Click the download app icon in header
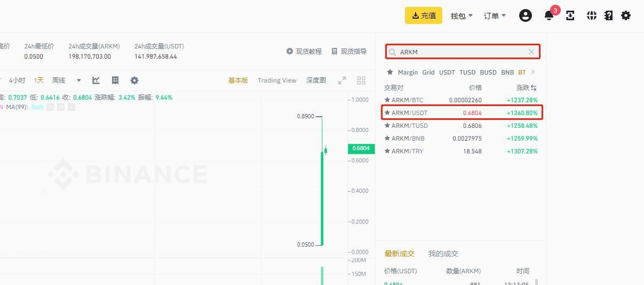 [x=570, y=15]
